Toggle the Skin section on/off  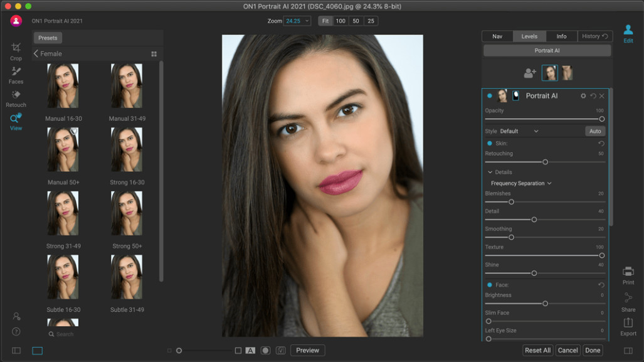[490, 144]
